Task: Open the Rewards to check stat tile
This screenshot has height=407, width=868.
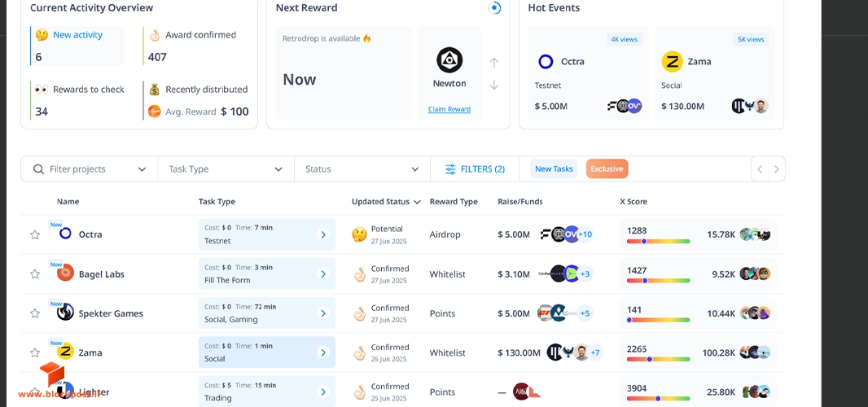Action: pos(77,100)
